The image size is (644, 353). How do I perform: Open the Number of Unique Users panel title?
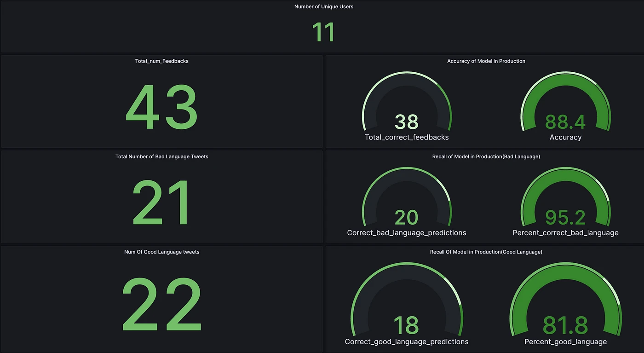click(323, 7)
